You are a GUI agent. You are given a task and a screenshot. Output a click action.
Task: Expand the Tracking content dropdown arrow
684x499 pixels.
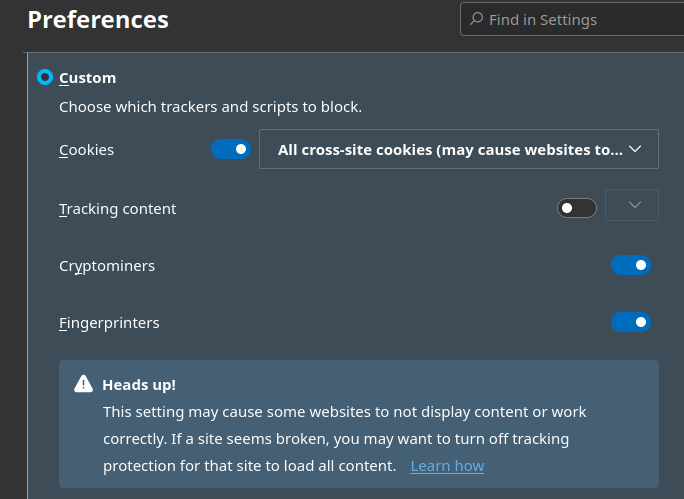[631, 205]
